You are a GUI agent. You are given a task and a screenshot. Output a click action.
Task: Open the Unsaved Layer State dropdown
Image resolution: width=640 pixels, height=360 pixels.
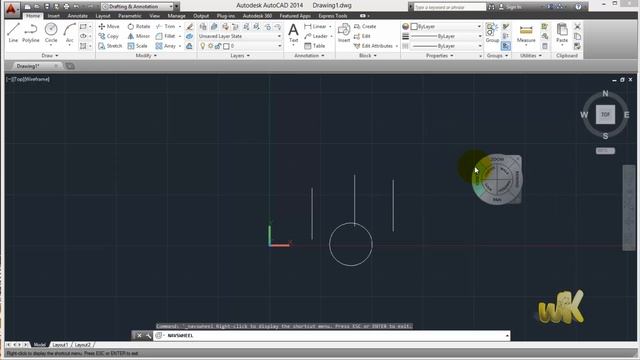240,36
